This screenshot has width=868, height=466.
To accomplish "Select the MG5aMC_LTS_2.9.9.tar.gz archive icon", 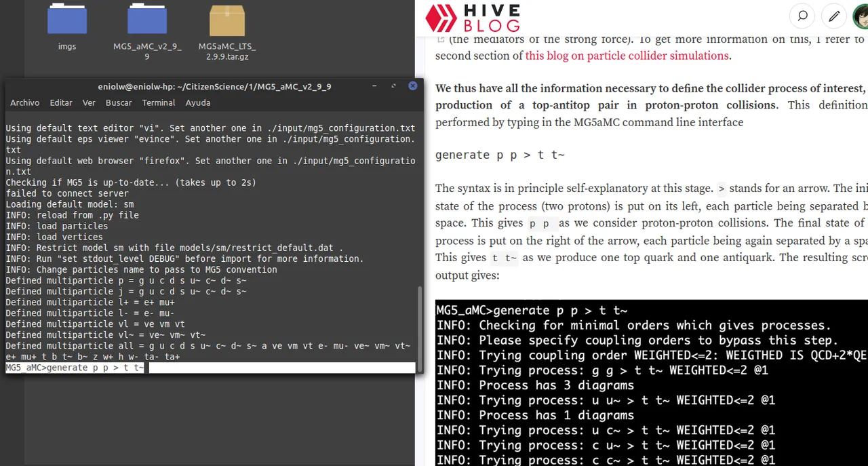I will (227, 20).
